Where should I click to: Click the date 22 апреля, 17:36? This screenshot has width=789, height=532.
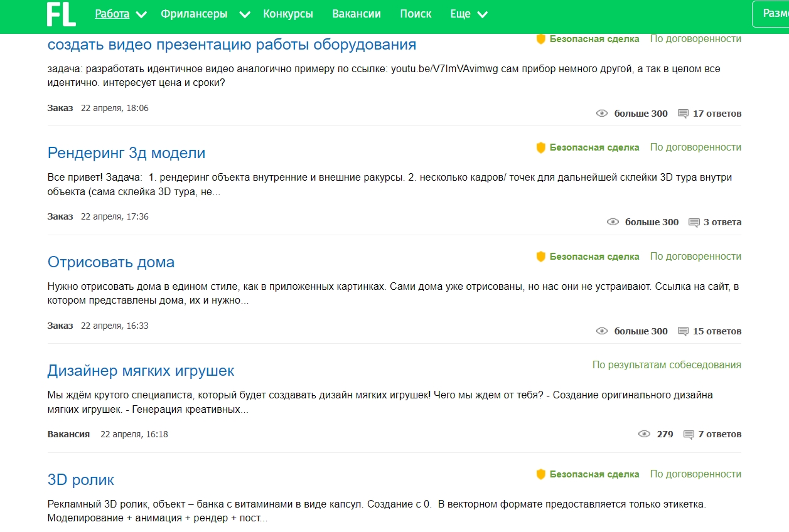coord(115,216)
